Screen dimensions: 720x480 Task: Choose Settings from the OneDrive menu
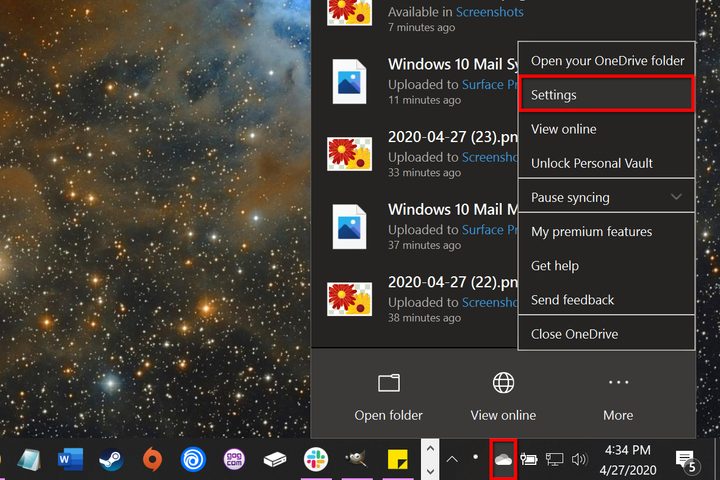[606, 95]
